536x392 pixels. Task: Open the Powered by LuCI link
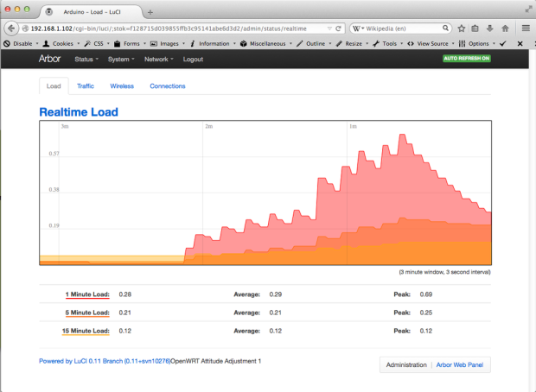[x=105, y=361]
